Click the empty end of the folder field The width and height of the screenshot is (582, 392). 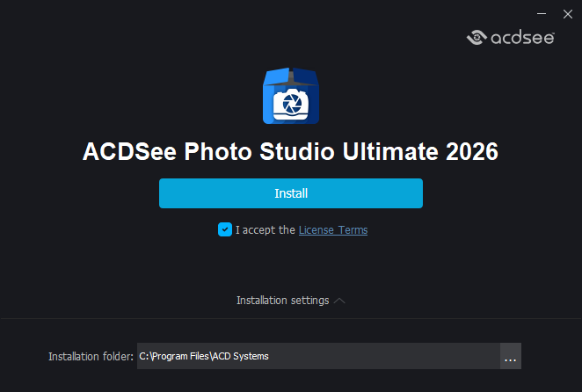pos(422,356)
